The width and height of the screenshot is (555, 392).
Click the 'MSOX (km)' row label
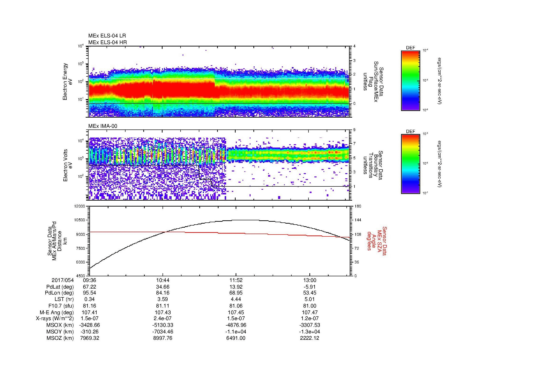[60, 325]
